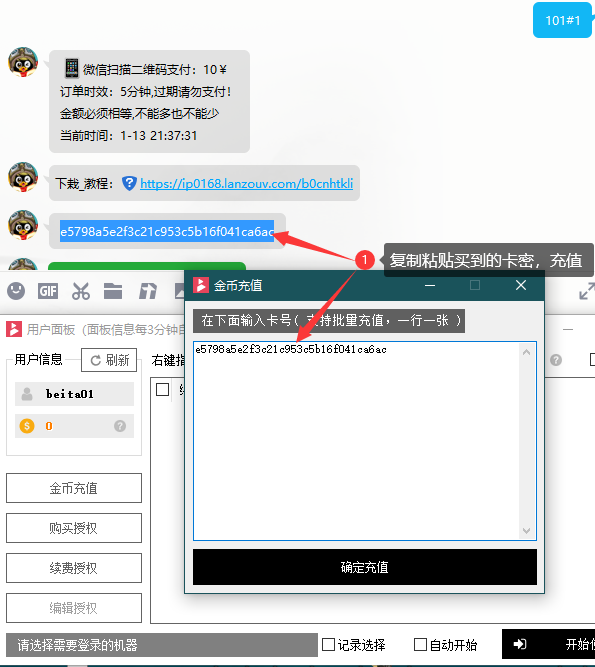Open the folder file-send icon
Screen dimensions: 595x667
tap(113, 291)
